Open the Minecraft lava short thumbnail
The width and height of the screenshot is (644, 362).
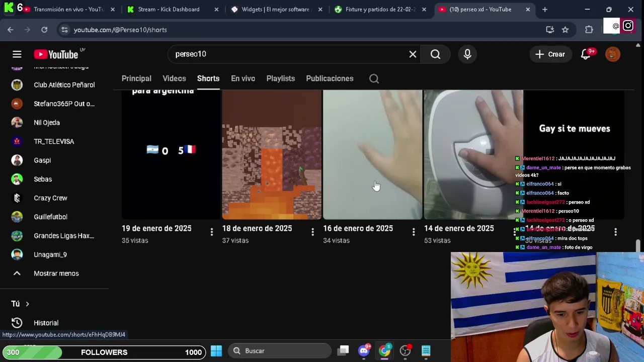pyautogui.click(x=272, y=155)
